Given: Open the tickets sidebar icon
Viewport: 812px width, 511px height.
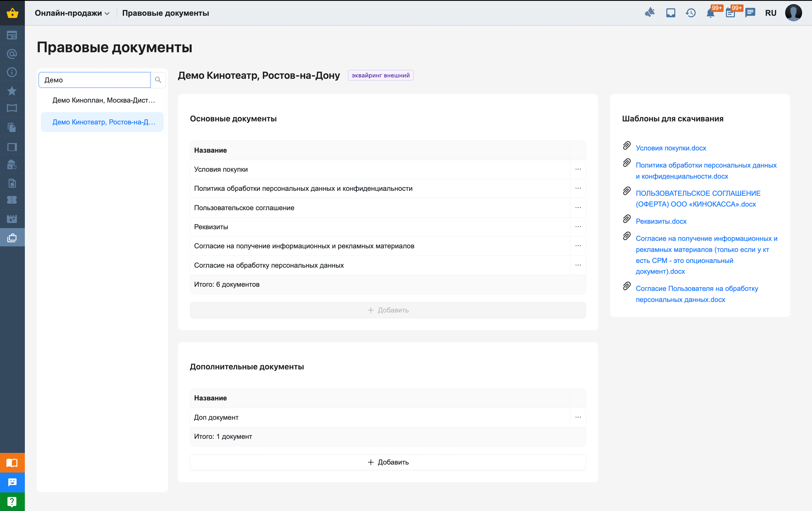Looking at the screenshot, I should pos(12,200).
